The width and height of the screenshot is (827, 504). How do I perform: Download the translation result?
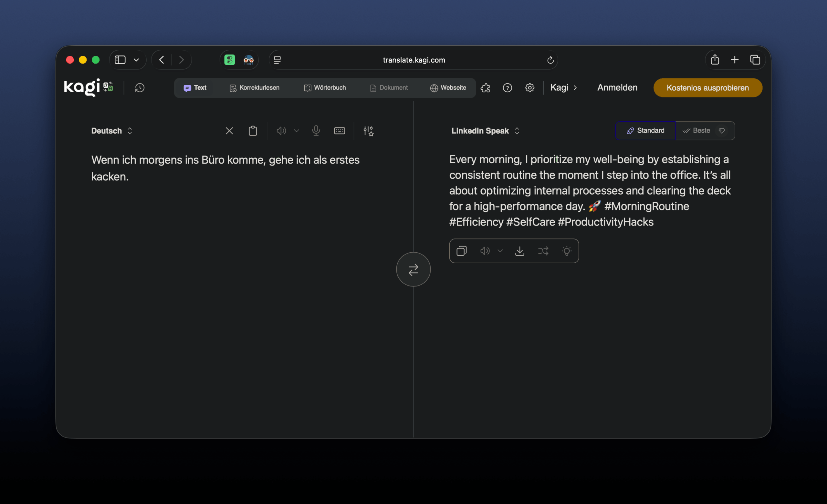tap(519, 251)
